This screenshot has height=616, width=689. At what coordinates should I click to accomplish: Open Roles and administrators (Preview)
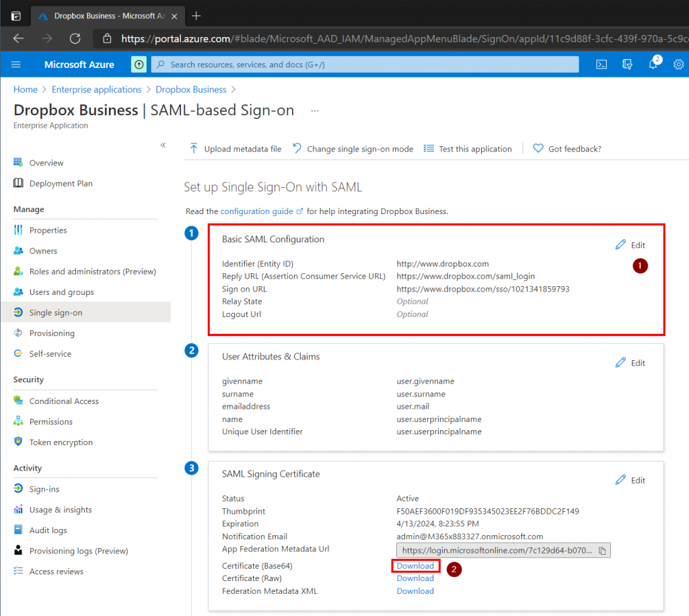tap(93, 271)
